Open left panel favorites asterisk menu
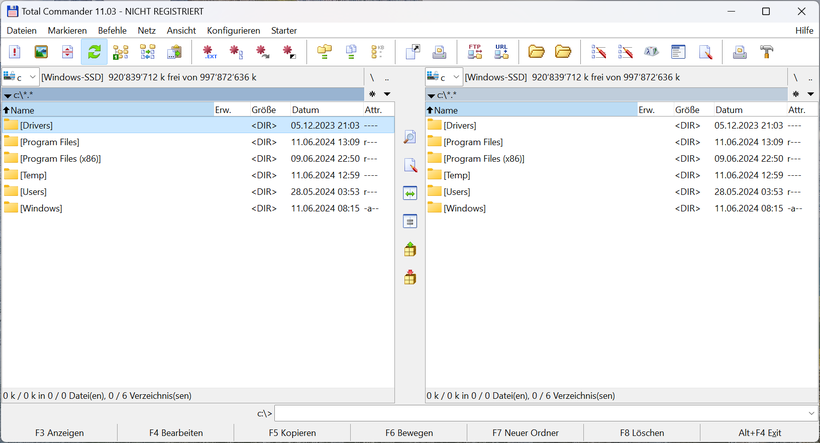 click(372, 94)
